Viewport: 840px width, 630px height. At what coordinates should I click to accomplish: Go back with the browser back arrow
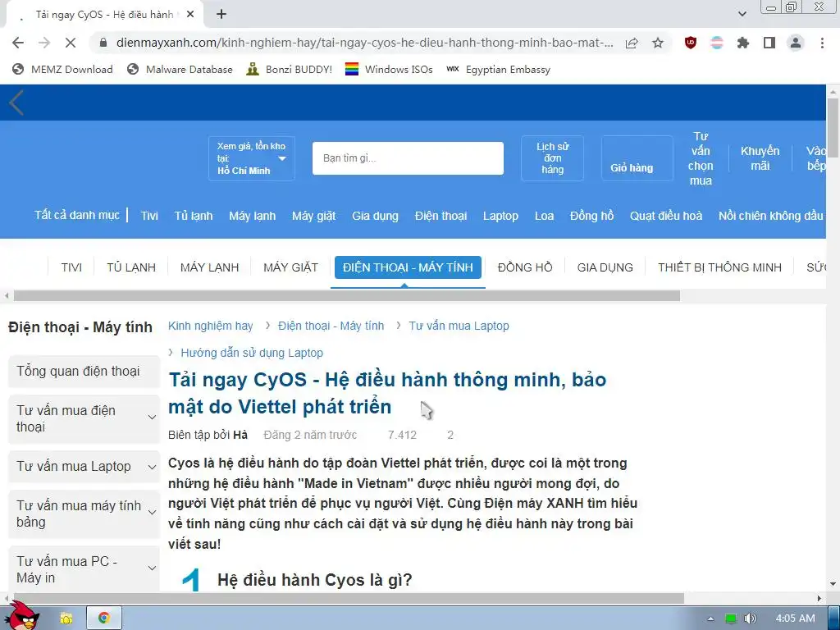tap(18, 43)
